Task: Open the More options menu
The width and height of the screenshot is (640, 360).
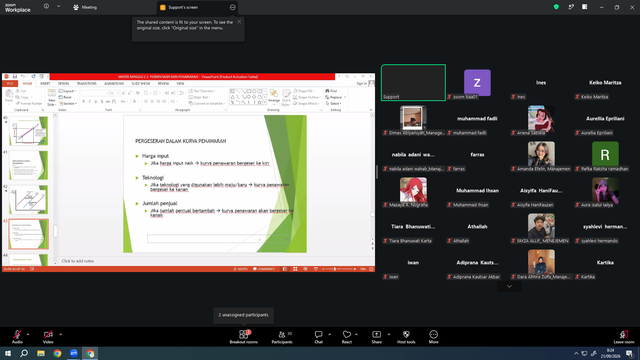Action: (433, 336)
